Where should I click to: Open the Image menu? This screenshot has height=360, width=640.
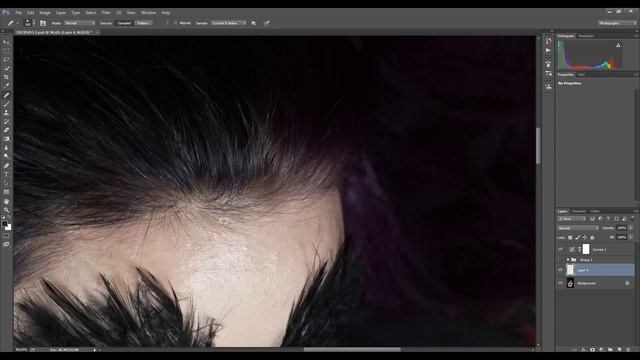tap(44, 13)
